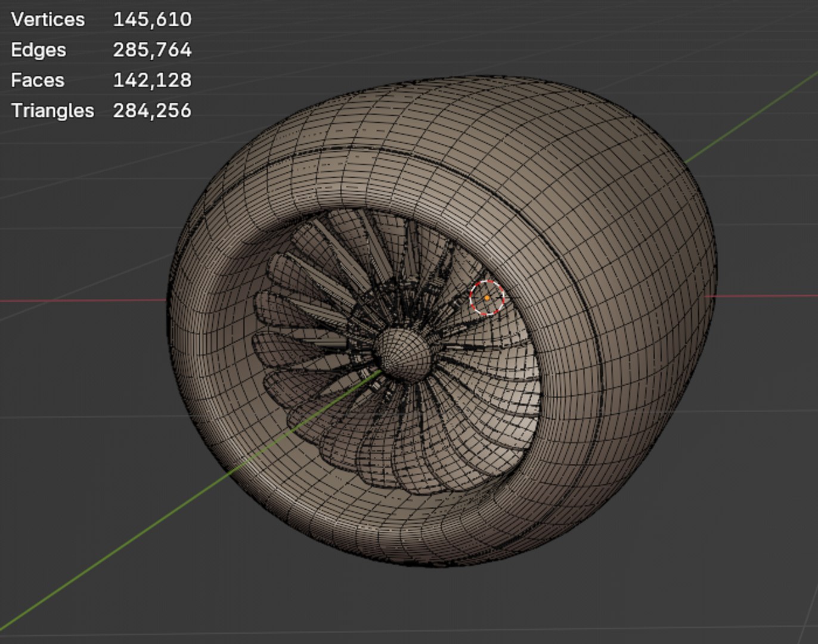
Task: Click the face count 142,128
Action: 152,80
